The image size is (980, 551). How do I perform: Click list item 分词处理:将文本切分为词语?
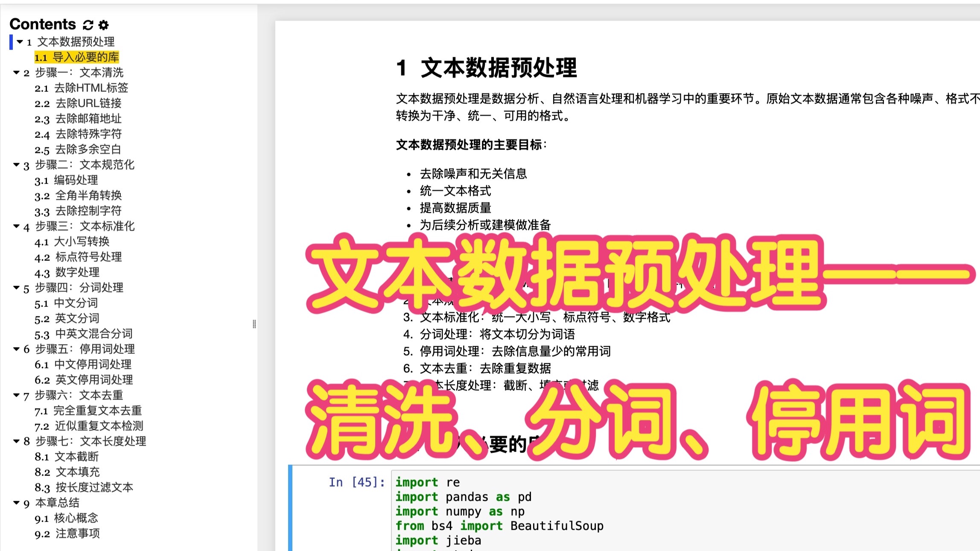point(497,334)
